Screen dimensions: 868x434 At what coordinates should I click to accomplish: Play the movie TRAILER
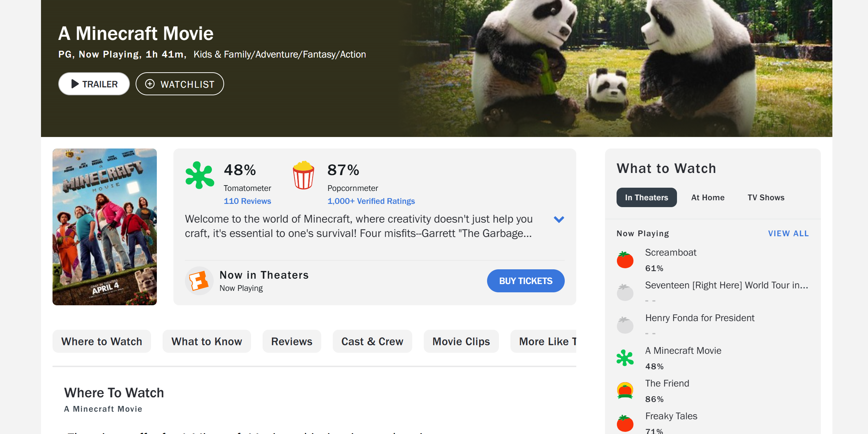tap(94, 84)
